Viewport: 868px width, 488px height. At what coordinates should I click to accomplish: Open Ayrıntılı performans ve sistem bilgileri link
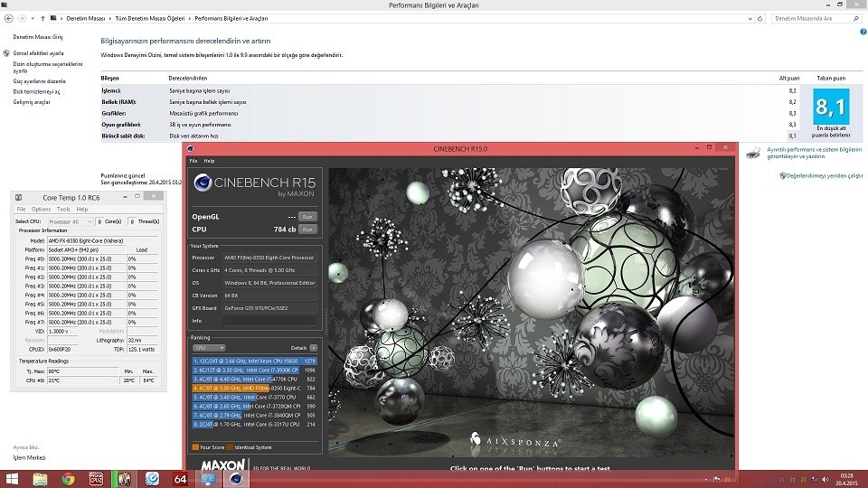tap(814, 153)
